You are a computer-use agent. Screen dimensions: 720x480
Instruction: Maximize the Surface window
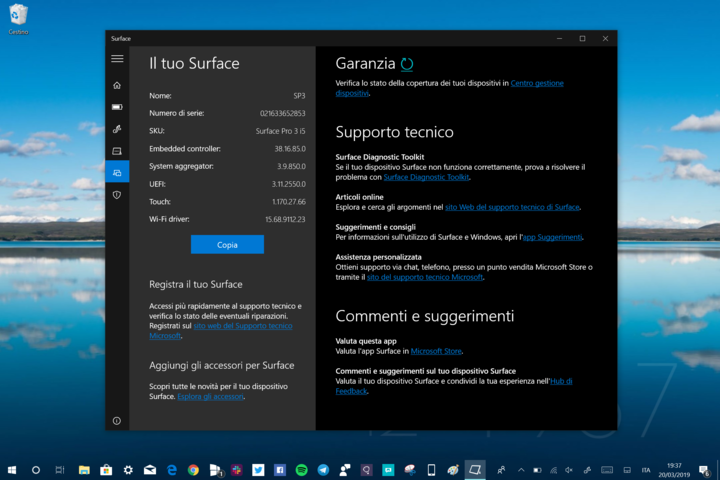[582, 39]
